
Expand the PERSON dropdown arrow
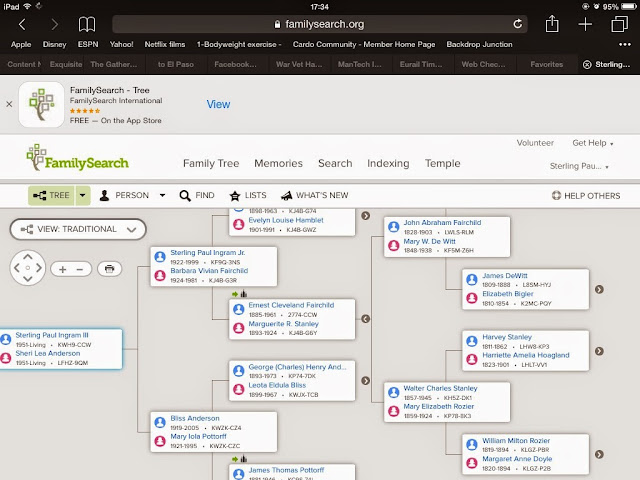coord(162,196)
